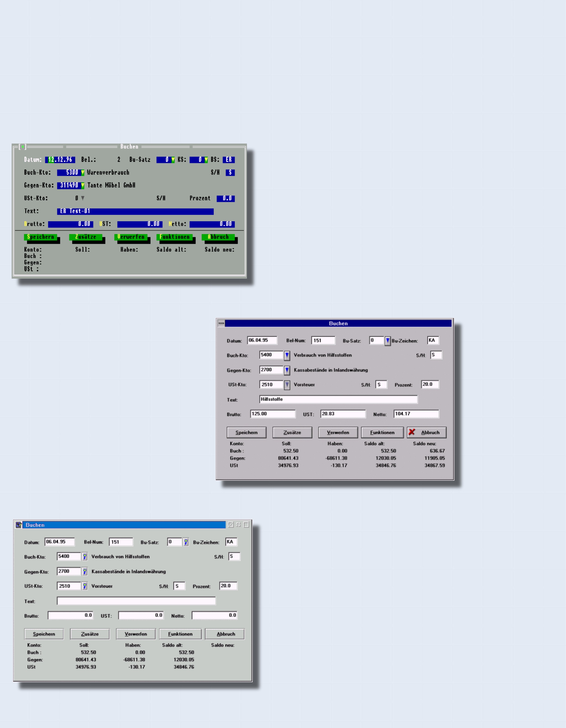Screen dimensions: 566x728
Task: Click lookup icon beside Gegen-Kto 2700 in bottom window
Action: (x=85, y=571)
